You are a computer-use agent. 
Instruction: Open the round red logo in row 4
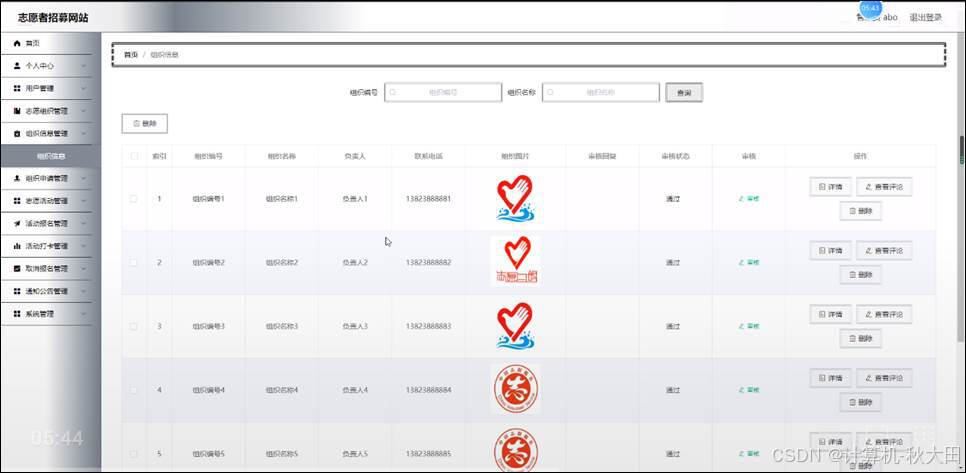pos(515,389)
